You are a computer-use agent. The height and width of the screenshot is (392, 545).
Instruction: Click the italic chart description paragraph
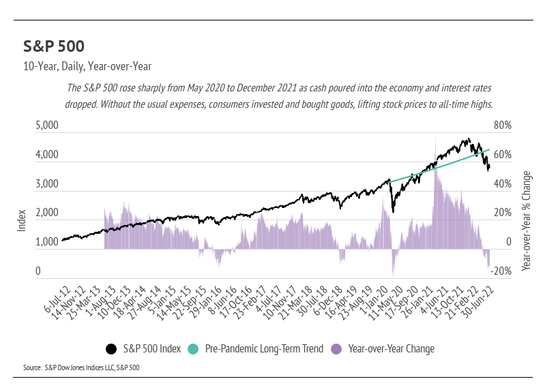click(278, 96)
